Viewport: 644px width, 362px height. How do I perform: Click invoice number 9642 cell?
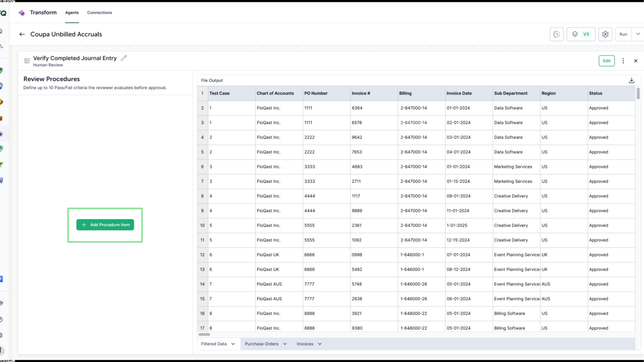tap(374, 137)
